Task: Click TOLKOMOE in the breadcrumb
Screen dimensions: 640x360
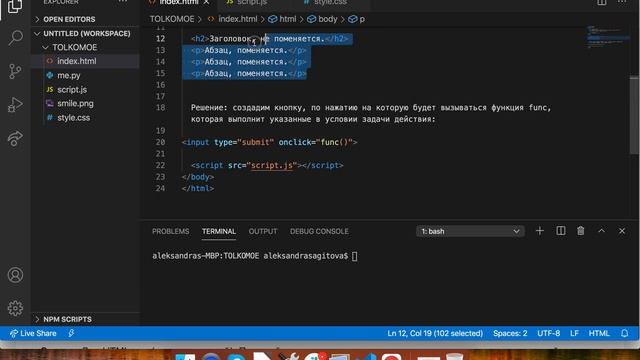Action: coord(172,19)
